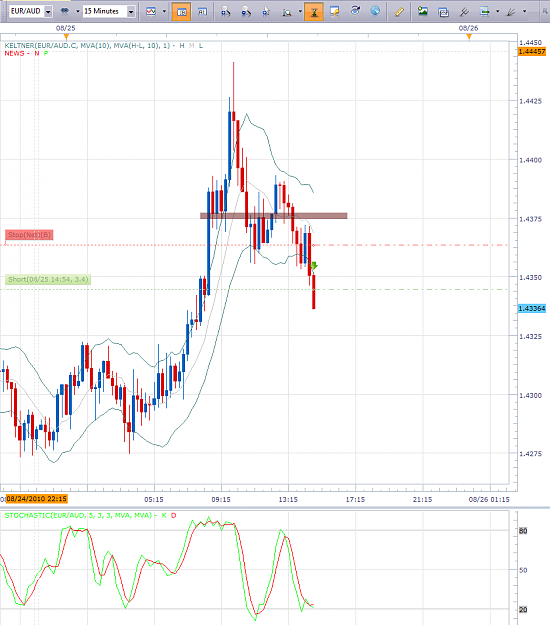Select the brown horizontal resistance bar
The image size is (550, 625).
pyautogui.click(x=273, y=216)
